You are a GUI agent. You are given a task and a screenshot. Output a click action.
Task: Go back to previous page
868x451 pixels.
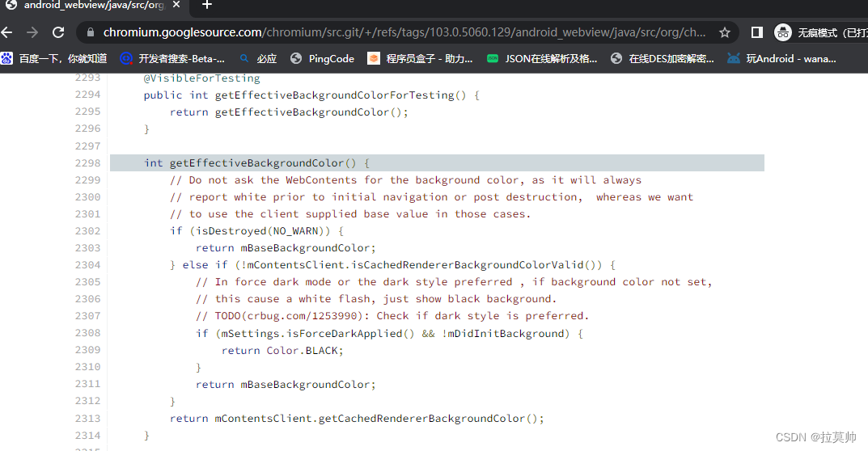coord(7,32)
